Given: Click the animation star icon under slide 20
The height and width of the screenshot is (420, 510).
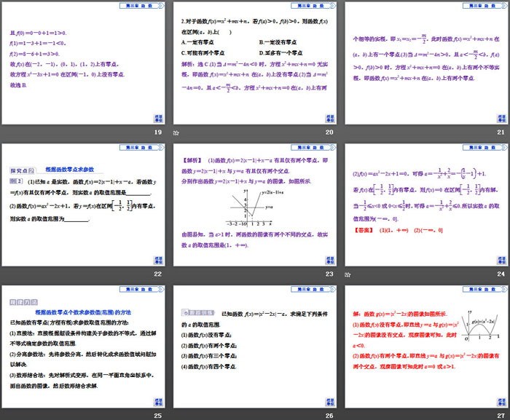Looking at the screenshot, I should coord(176,133).
